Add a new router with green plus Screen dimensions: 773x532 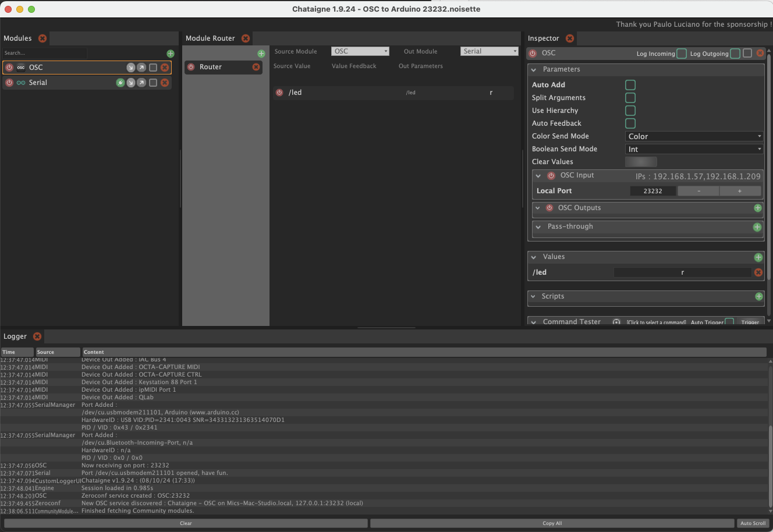pos(261,54)
